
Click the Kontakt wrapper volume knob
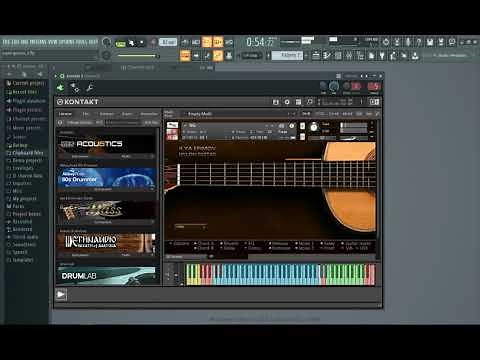334,87
